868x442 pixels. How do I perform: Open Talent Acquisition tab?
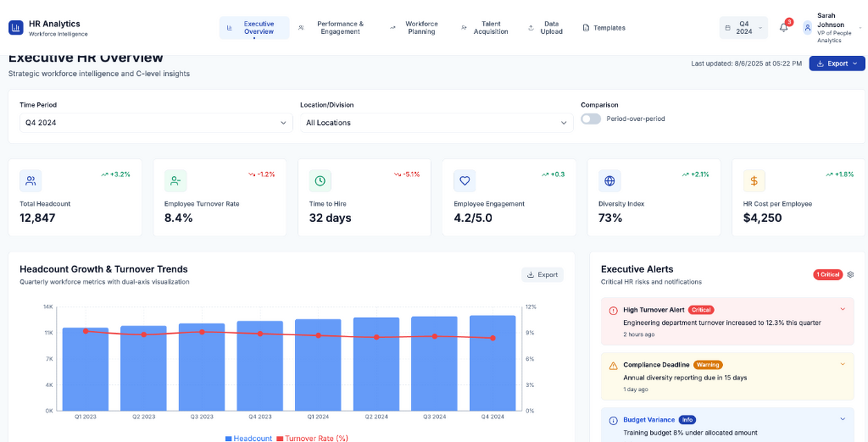tap(484, 28)
